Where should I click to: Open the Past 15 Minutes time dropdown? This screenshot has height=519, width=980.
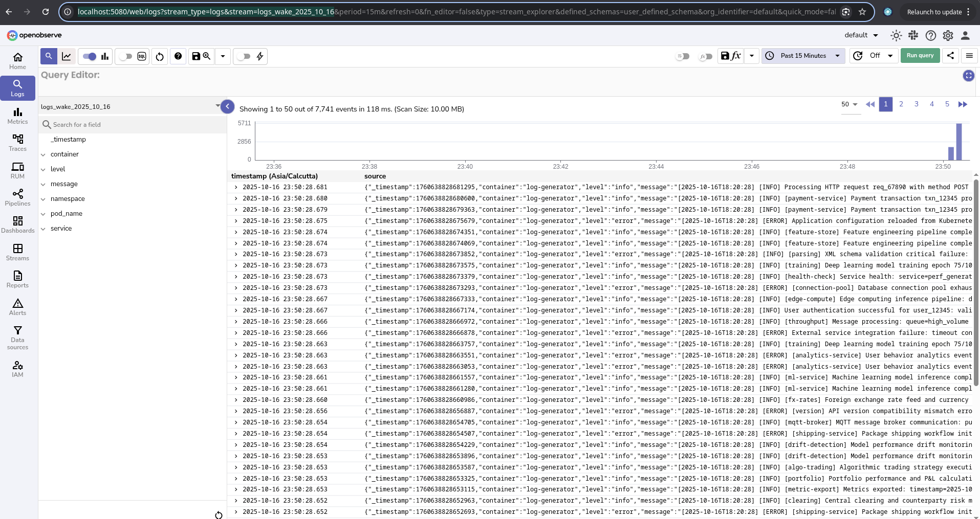[x=803, y=56]
